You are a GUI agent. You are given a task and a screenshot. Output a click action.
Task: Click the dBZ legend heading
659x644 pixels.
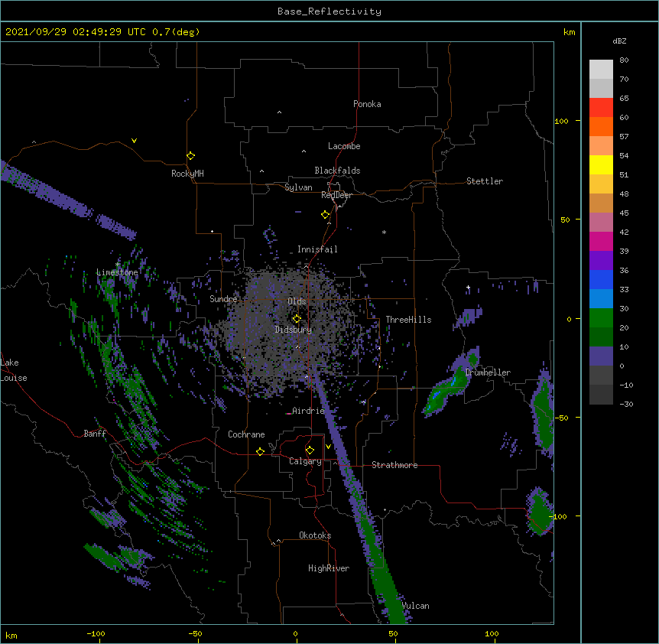coord(619,41)
